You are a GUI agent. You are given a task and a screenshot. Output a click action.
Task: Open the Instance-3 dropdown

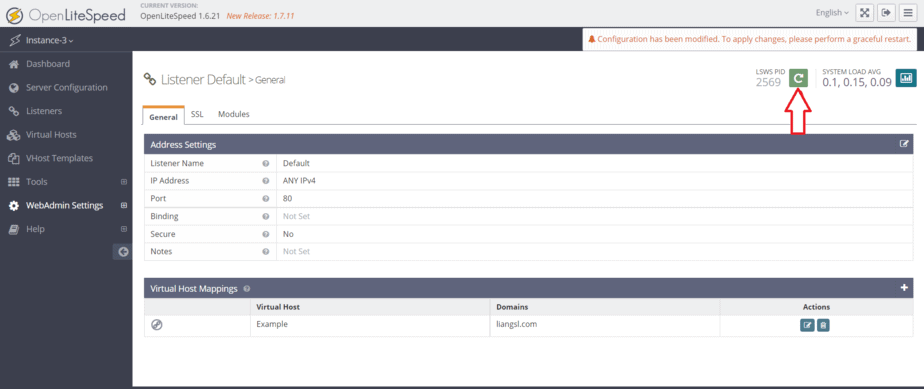click(50, 41)
